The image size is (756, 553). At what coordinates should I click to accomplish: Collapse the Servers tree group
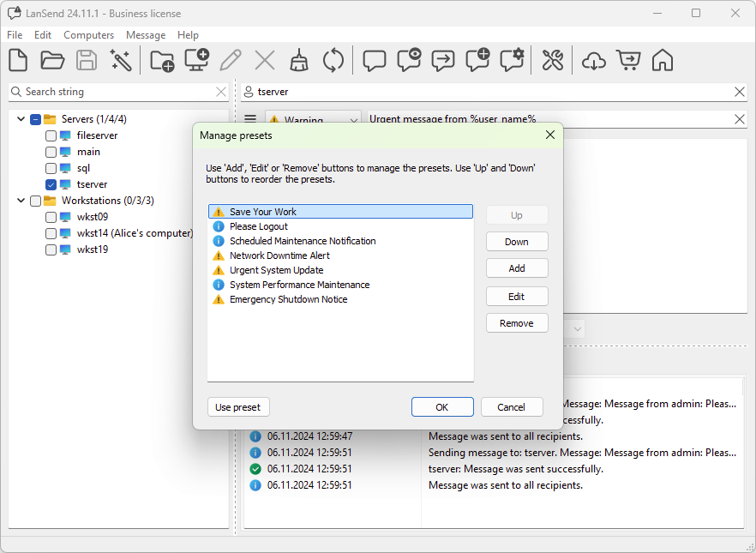(21, 119)
